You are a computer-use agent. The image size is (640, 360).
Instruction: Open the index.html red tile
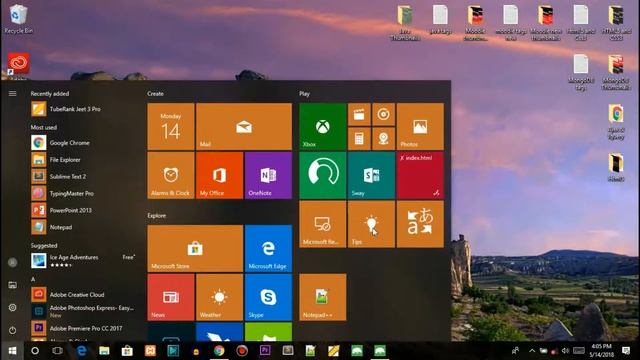click(420, 176)
